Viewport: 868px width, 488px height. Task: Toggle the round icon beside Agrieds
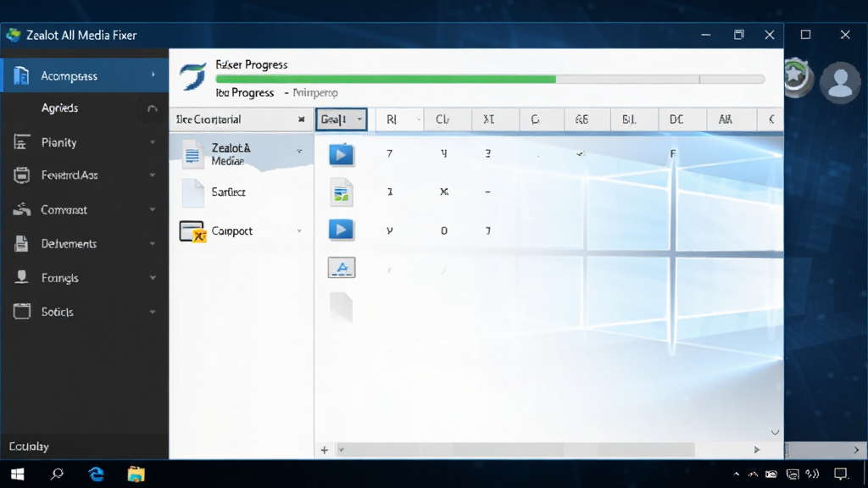click(x=153, y=108)
